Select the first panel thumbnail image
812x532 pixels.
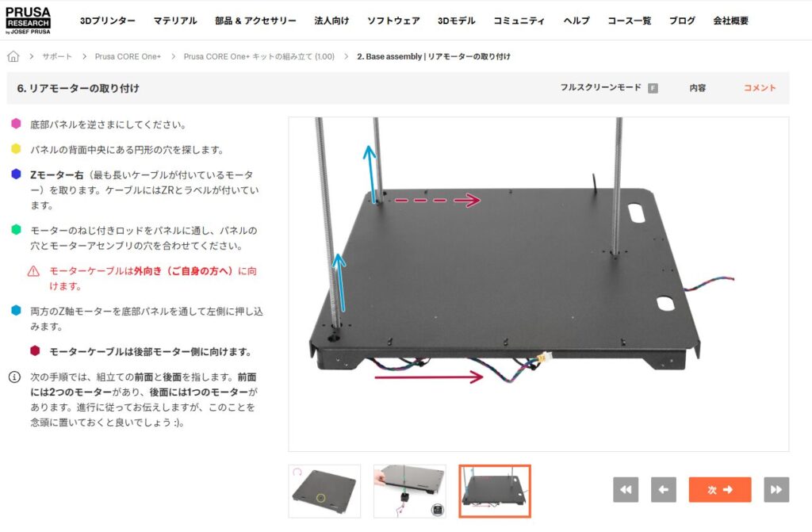[x=324, y=491]
